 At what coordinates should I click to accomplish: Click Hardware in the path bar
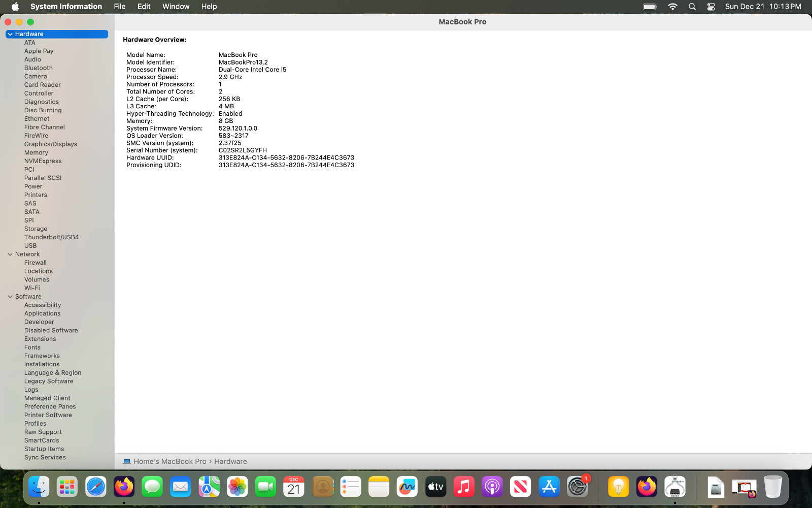(x=230, y=462)
